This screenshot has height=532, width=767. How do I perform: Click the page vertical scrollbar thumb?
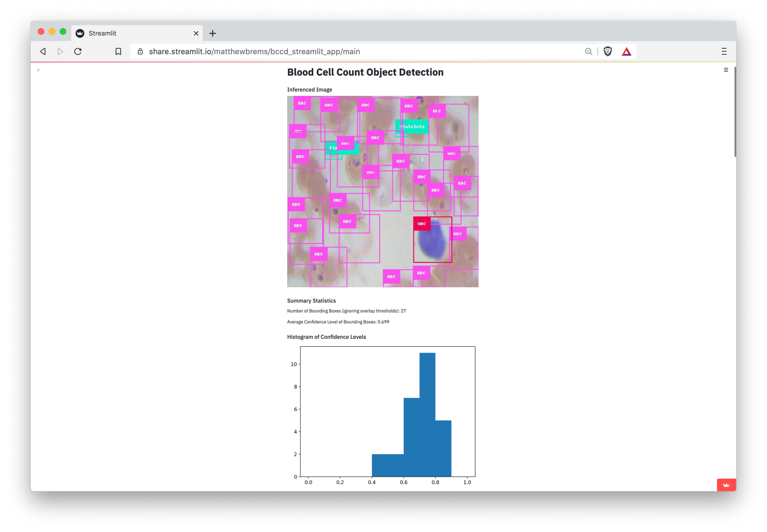point(735,111)
